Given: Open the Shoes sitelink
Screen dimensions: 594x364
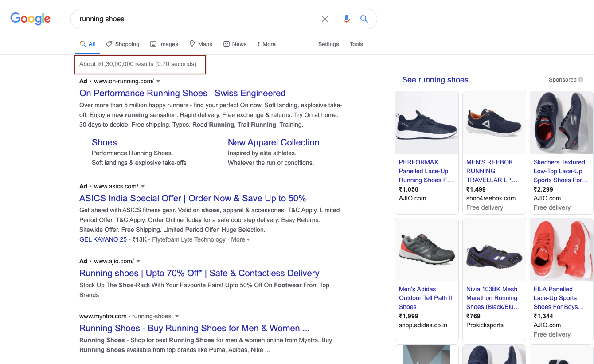Looking at the screenshot, I should [104, 142].
